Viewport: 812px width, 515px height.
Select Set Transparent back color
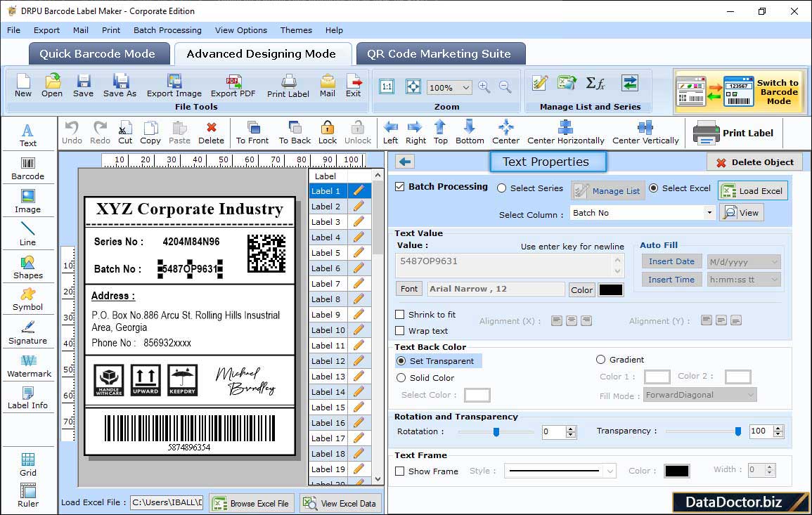[401, 361]
